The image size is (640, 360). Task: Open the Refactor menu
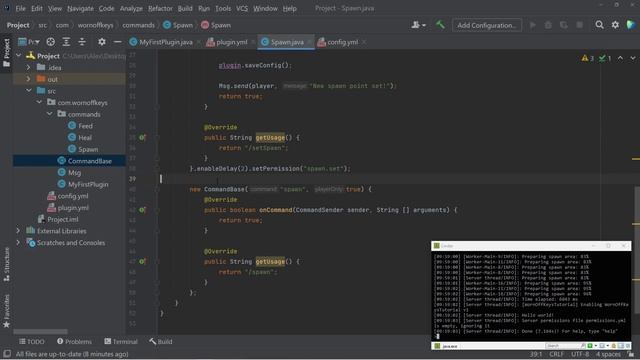(x=160, y=8)
